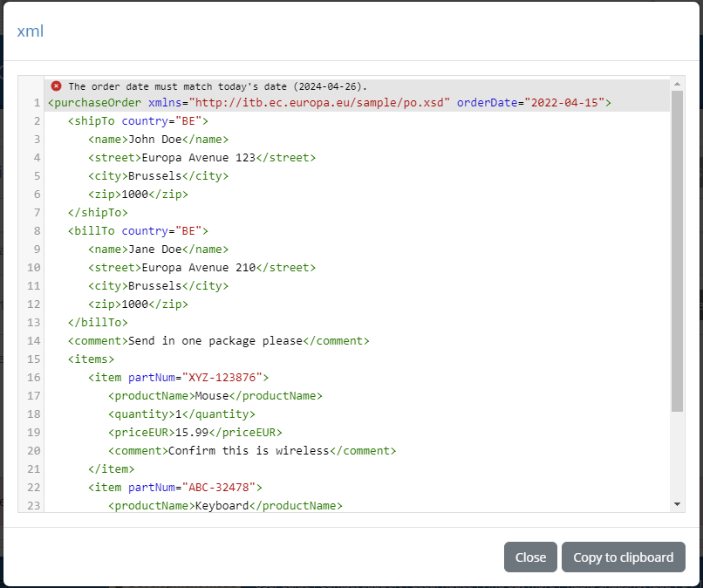Click the productName Mouse on line 17

pos(212,396)
